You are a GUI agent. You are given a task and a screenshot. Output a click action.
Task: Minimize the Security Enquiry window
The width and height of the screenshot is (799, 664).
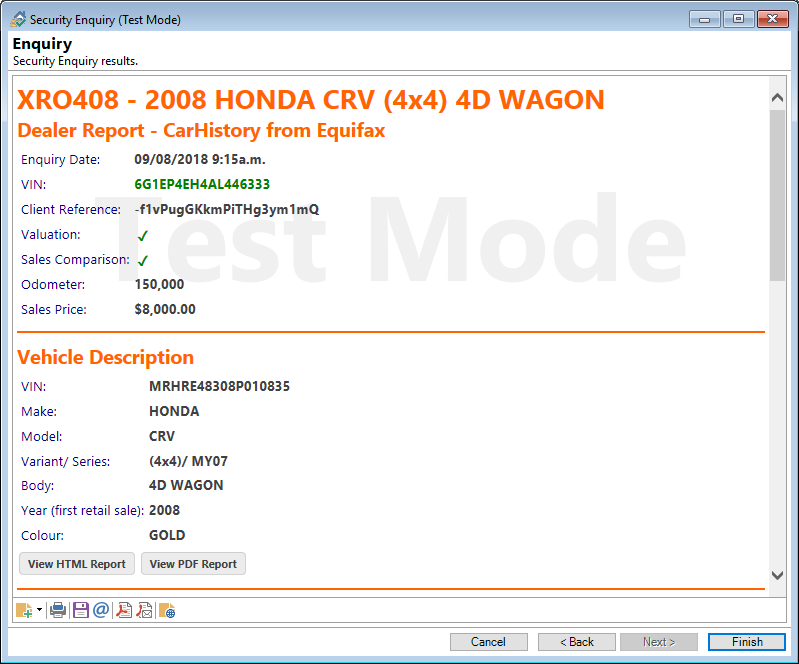pyautogui.click(x=705, y=19)
